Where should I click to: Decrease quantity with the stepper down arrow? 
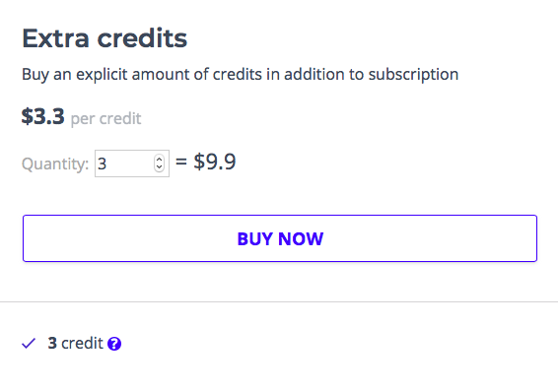(x=159, y=167)
